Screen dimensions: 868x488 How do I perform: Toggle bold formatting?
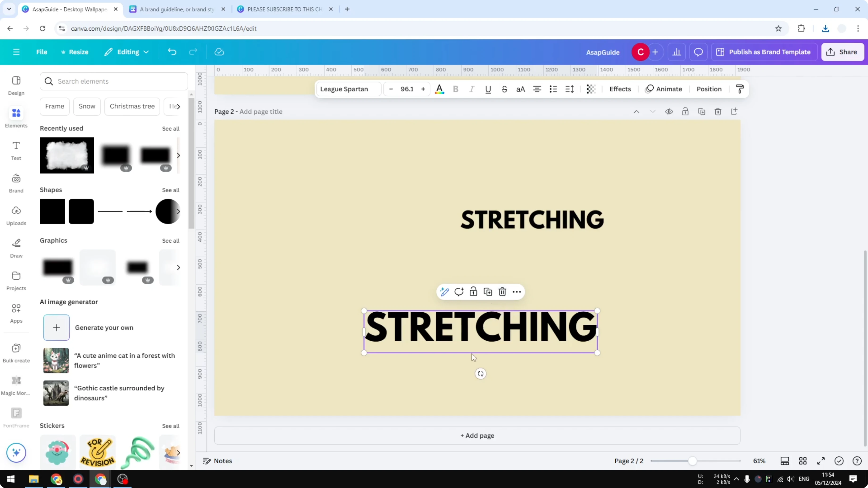(x=455, y=89)
